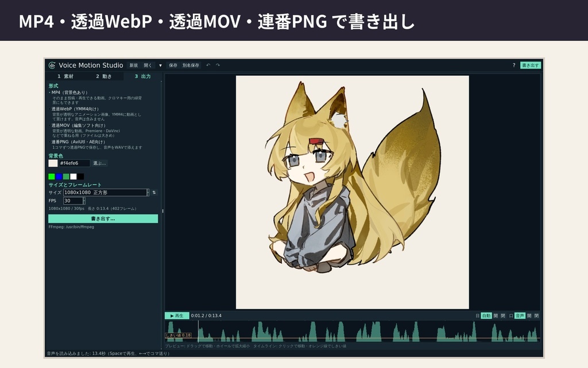Click the 選ぶ… color chooser button

click(99, 163)
